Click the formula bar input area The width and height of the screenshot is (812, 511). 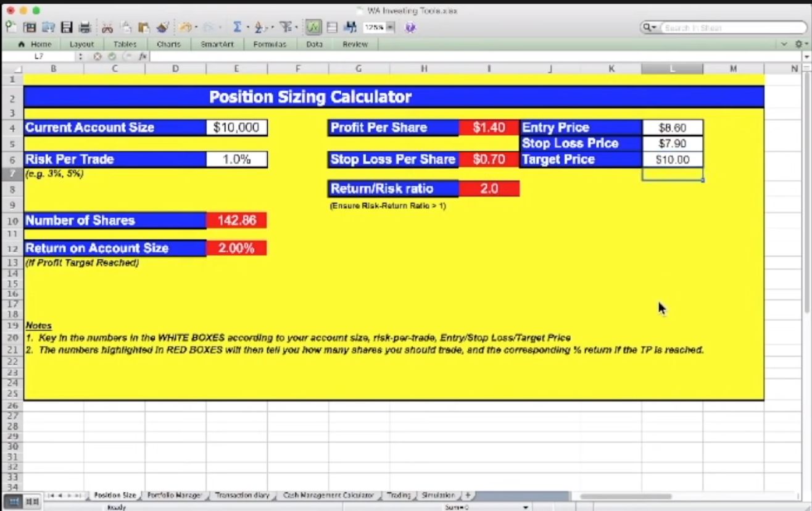[475, 56]
